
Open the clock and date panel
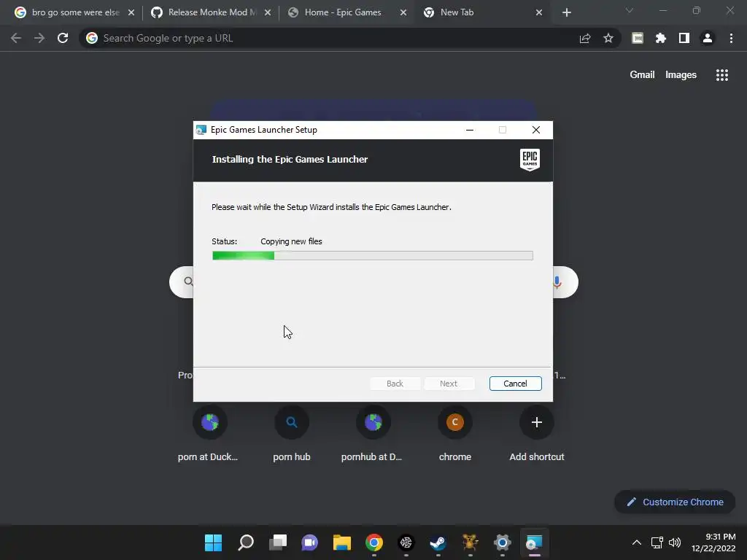[x=713, y=542]
